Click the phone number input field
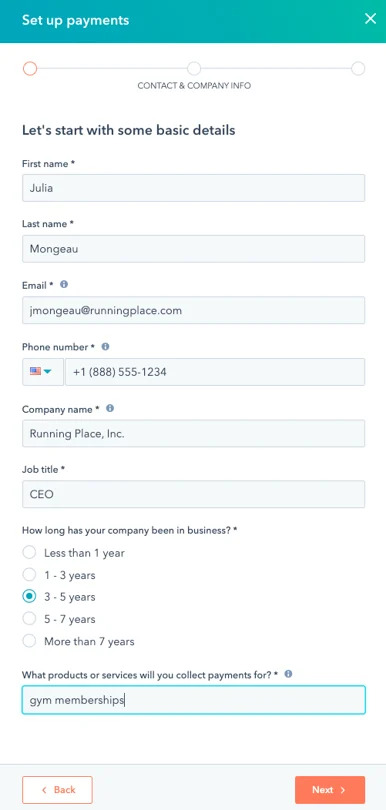The image size is (386, 810). pos(215,372)
